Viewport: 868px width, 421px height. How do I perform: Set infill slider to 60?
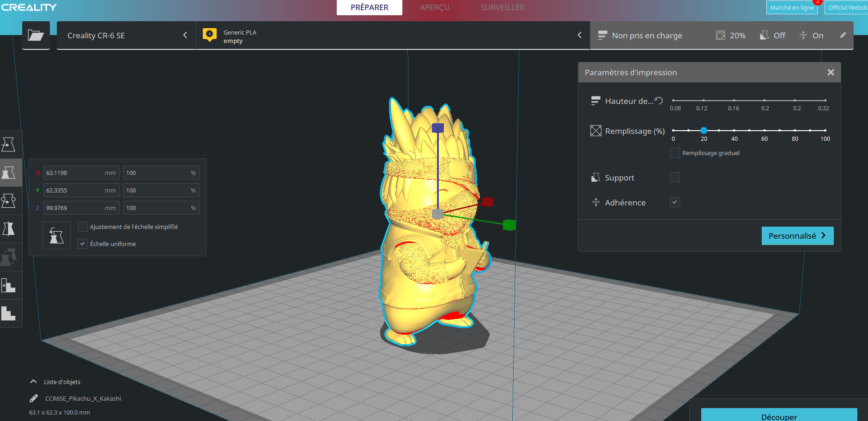765,130
